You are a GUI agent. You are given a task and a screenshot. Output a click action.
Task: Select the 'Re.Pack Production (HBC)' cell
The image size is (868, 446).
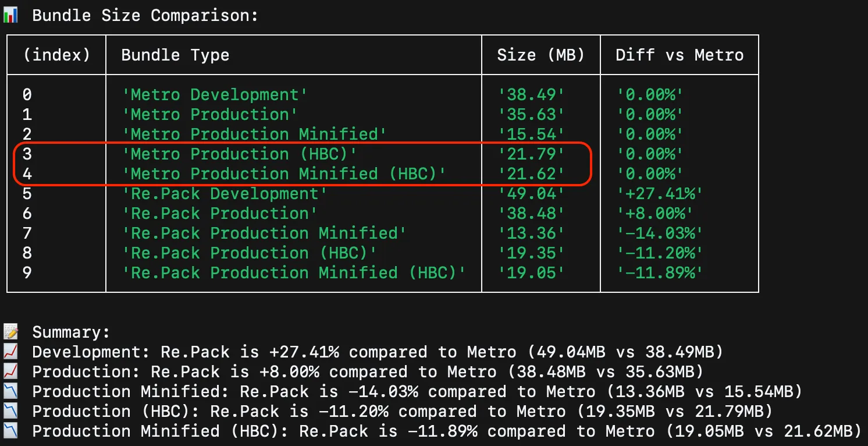pos(249,253)
